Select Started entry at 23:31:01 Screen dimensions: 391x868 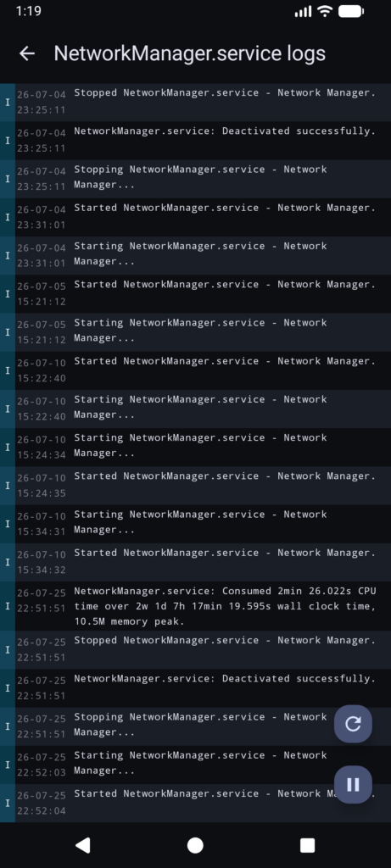tap(195, 218)
